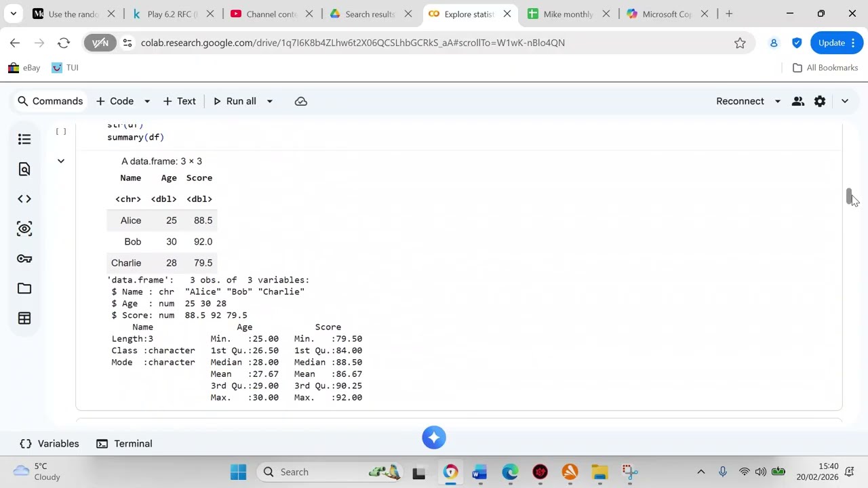Open Run all dropdown arrow
This screenshot has height=488, width=868.
269,101
